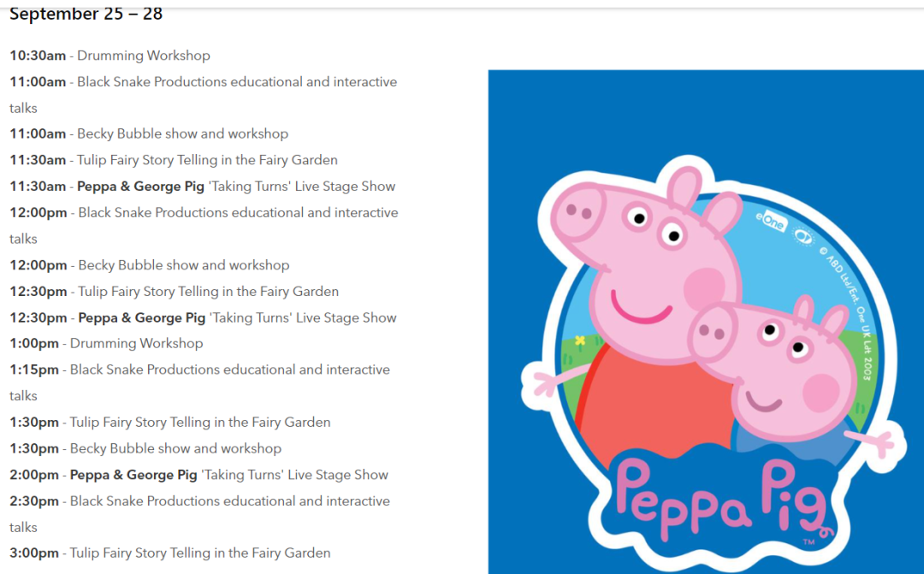
Task: Click the 1:00pm Drumming Workshop line
Action: coord(106,343)
